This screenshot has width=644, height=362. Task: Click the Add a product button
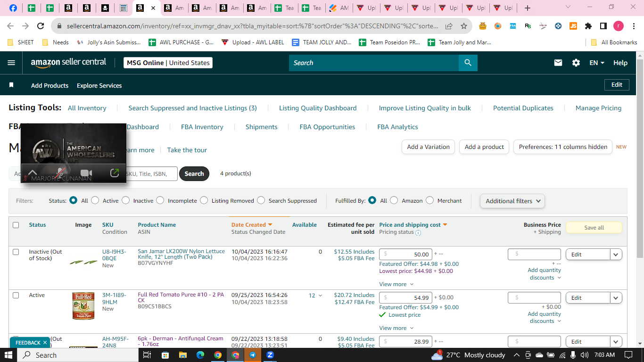pos(484,147)
